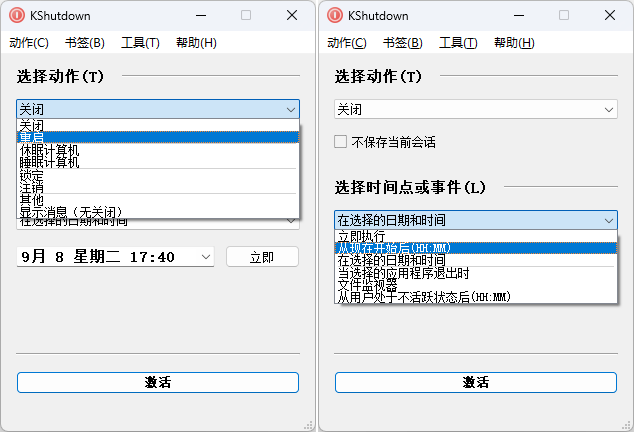Select 关闭 option in left action list
635x432 pixels.
(x=158, y=126)
